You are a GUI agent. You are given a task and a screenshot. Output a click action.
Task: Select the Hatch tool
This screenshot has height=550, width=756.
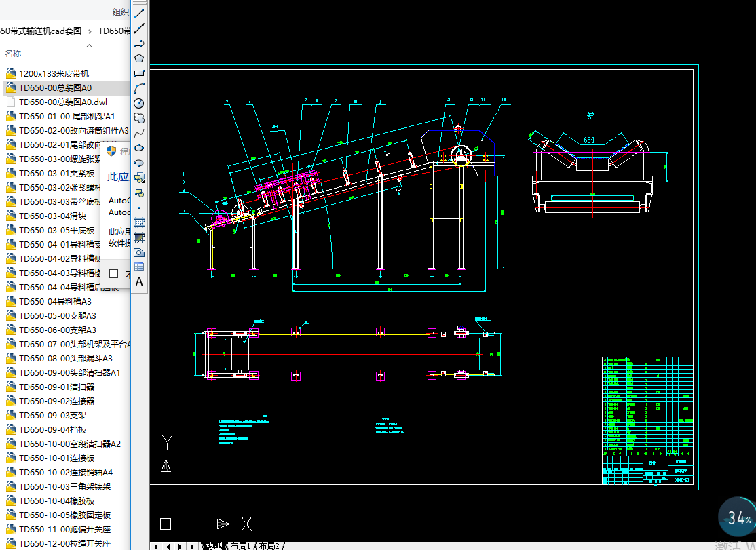coord(139,222)
